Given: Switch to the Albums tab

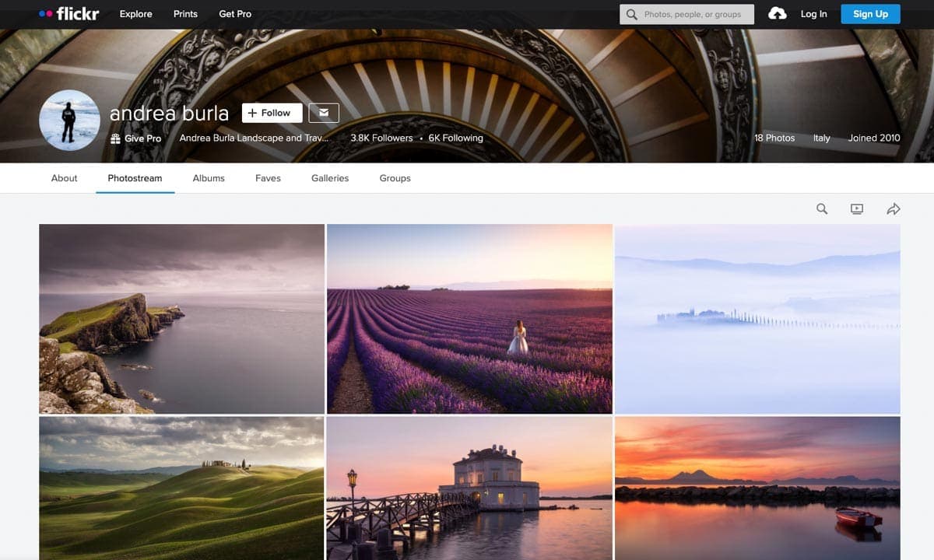Looking at the screenshot, I should point(209,178).
